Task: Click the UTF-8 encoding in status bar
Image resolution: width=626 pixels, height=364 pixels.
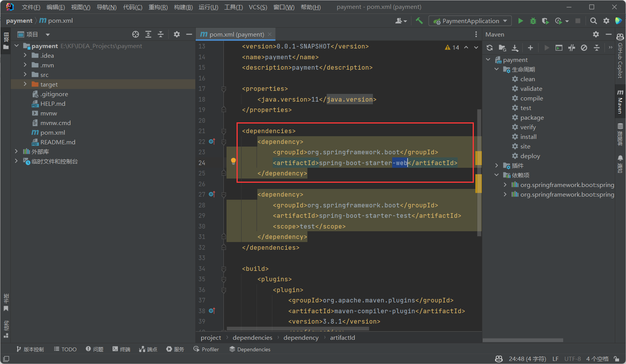Action: (572, 359)
